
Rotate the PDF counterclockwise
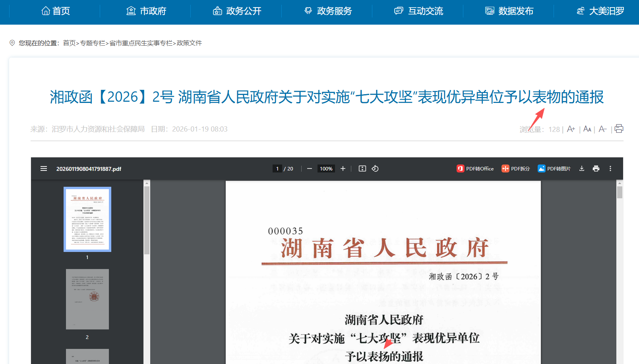[x=375, y=169]
